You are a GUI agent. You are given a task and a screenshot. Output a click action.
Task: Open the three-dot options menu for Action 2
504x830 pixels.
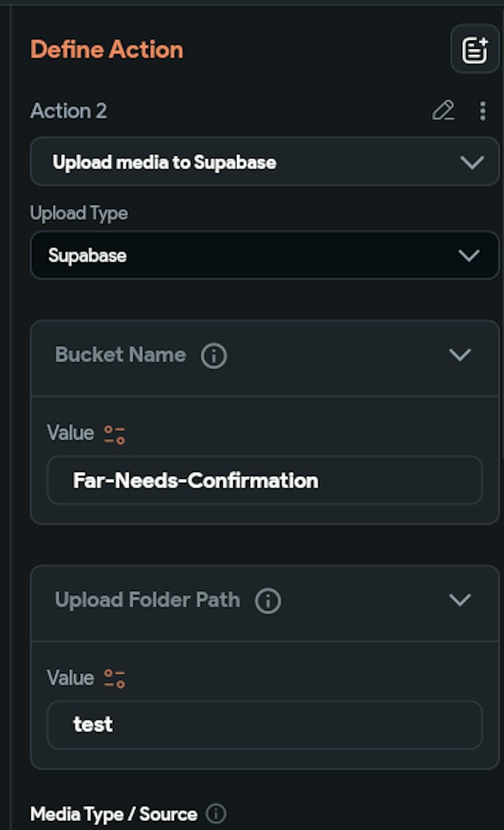482,112
